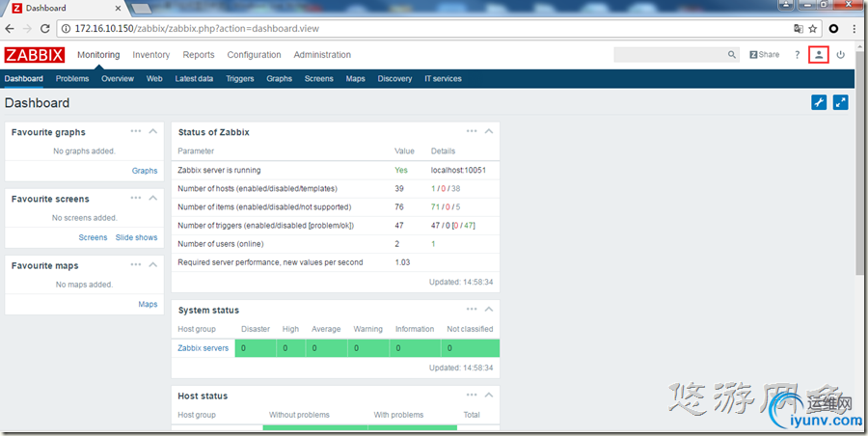This screenshot has height=436, width=868.
Task: Click the Zabbix Share link
Action: [x=765, y=55]
